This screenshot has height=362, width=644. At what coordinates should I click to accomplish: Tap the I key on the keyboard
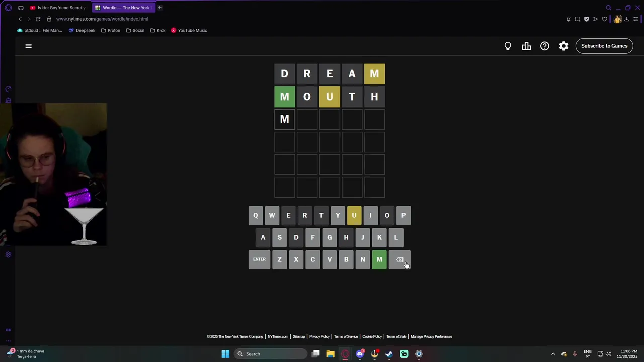370,216
